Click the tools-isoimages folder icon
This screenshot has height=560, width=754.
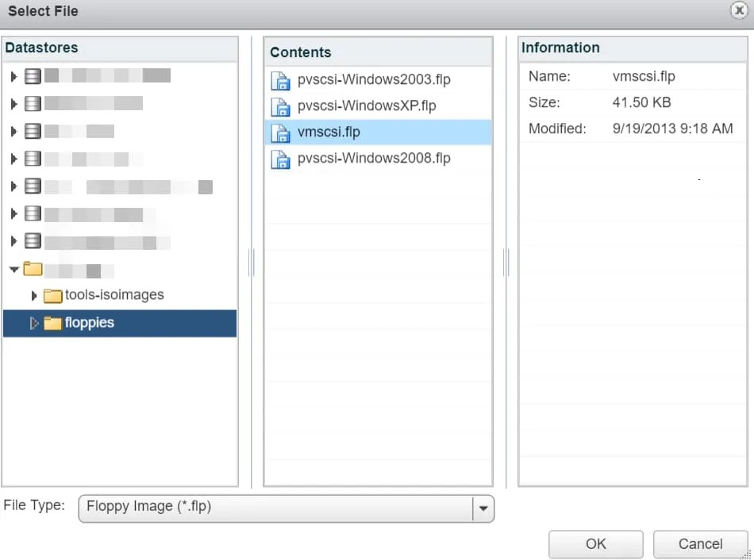[x=52, y=294]
